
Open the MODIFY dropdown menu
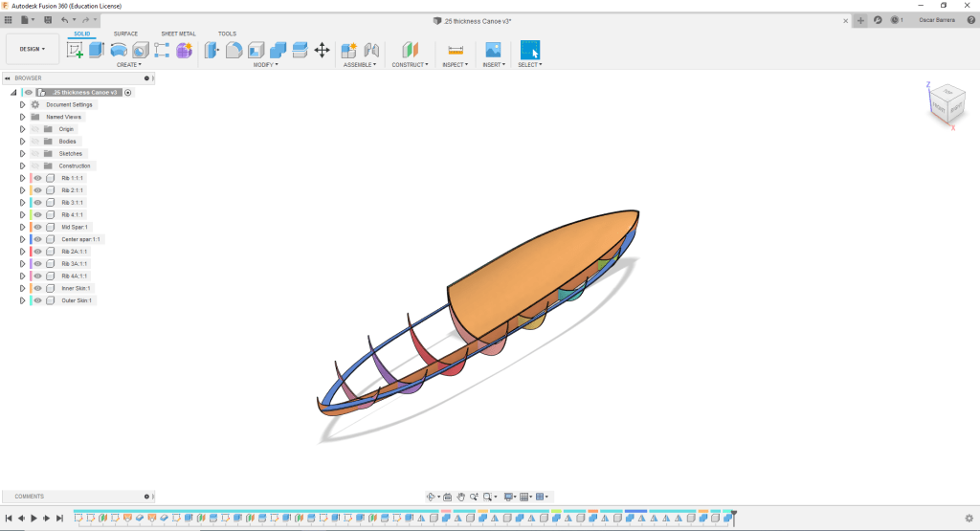pyautogui.click(x=265, y=65)
